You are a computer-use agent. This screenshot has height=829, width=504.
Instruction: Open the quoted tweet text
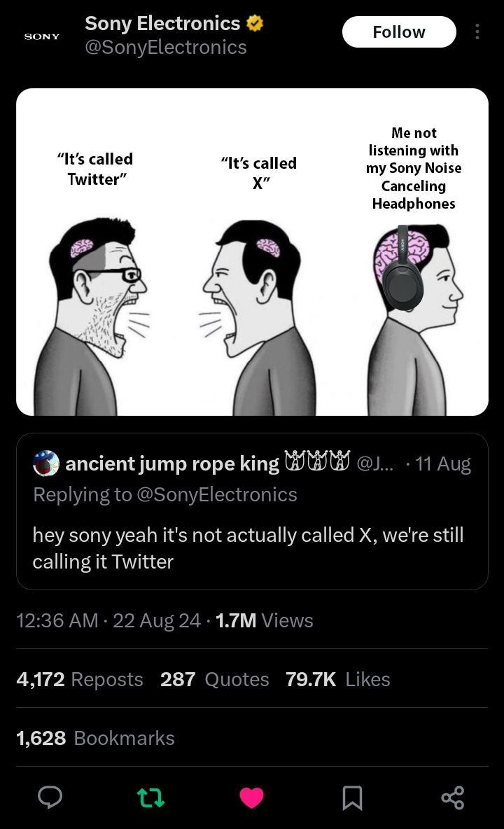click(x=248, y=548)
